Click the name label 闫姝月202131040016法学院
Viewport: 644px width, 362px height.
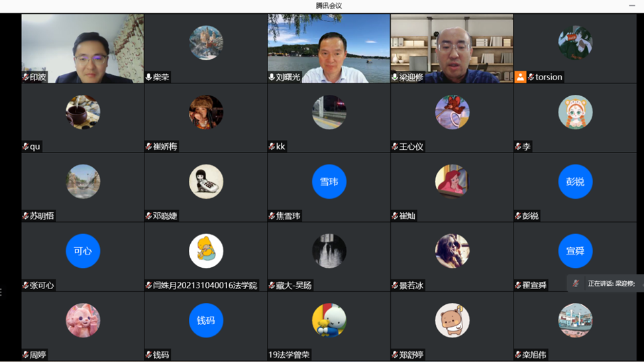pos(205,285)
